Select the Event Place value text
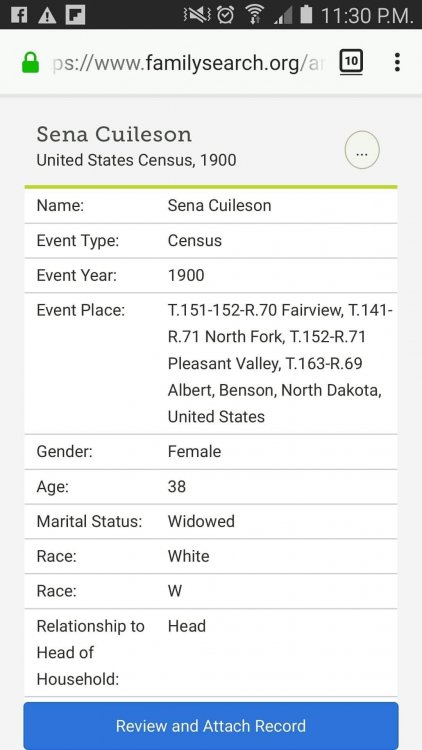The width and height of the screenshot is (422, 750). pos(280,363)
